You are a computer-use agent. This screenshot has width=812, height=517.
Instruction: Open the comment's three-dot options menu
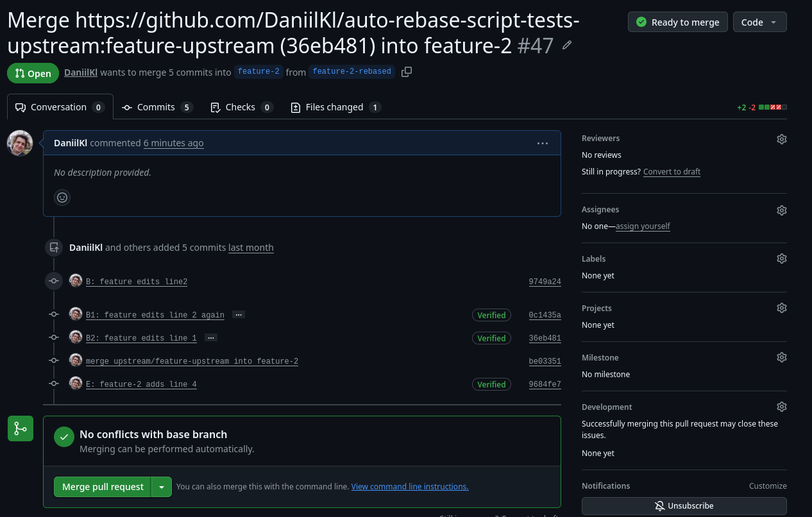543,143
